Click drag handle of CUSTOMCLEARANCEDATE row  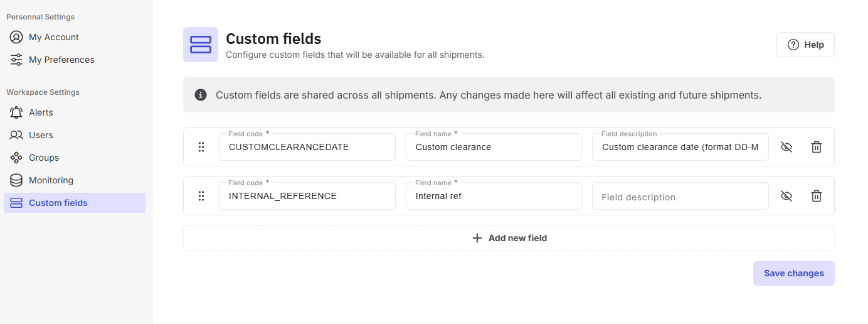pos(201,147)
